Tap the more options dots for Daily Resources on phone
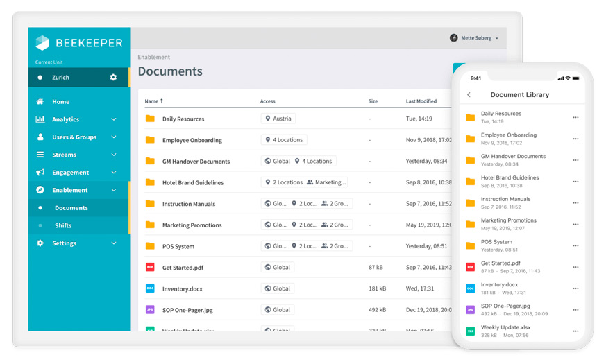The height and width of the screenshot is (364, 606). pyautogui.click(x=575, y=117)
